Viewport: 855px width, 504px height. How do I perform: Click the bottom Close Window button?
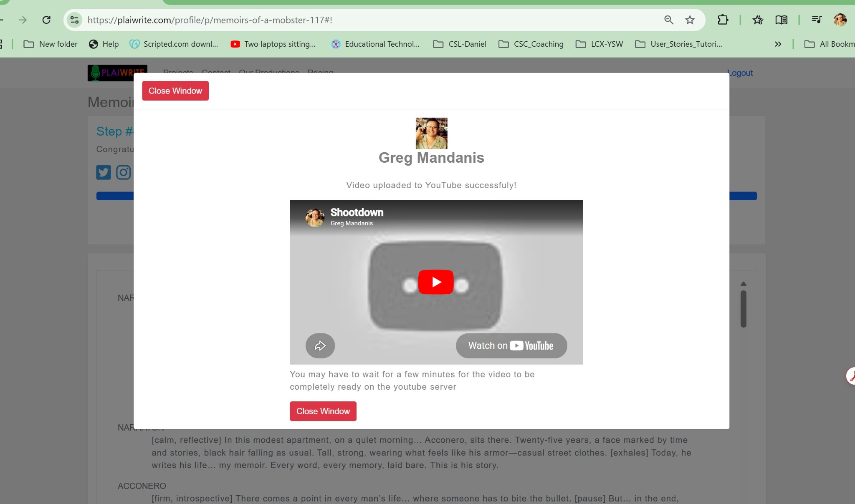pos(323,411)
